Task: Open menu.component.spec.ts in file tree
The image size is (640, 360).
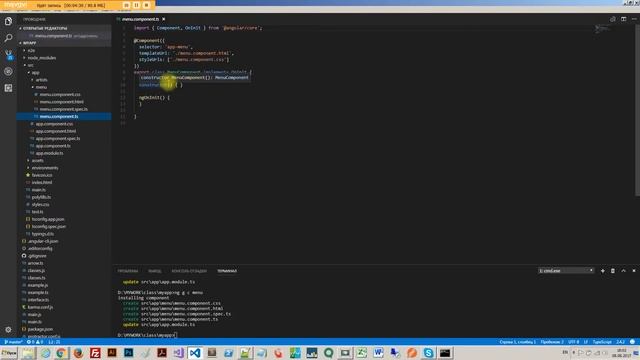Action: point(64,109)
